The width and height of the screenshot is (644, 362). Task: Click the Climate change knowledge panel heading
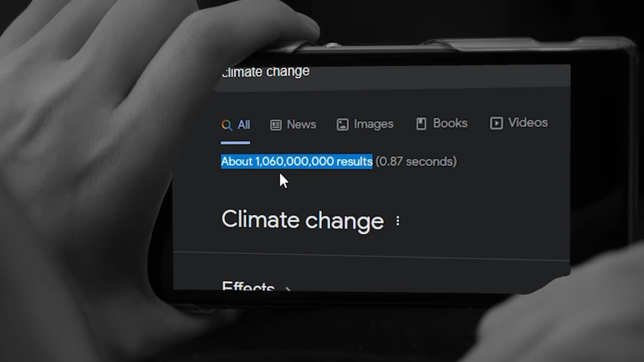(x=303, y=220)
